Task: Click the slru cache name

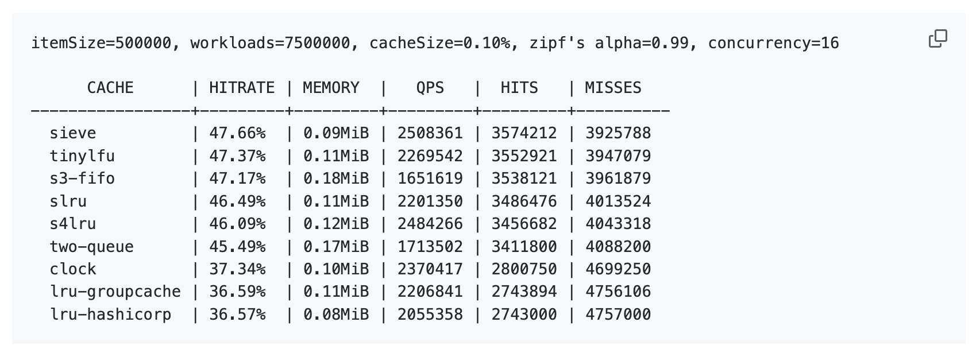Action: tap(68, 201)
